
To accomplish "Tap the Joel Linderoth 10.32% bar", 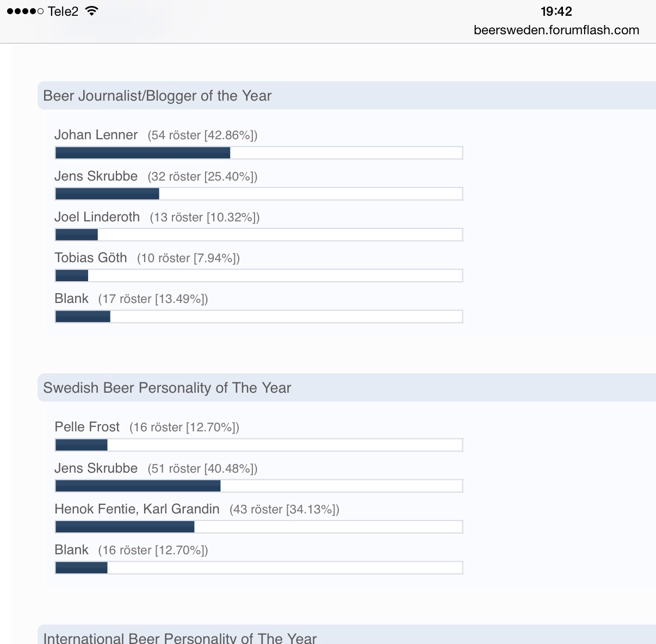I will click(x=259, y=234).
